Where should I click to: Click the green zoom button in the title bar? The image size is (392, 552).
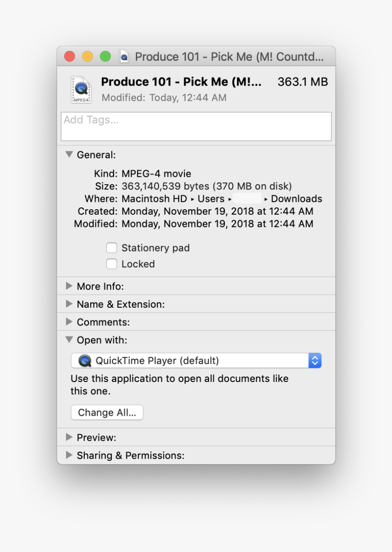(x=105, y=56)
